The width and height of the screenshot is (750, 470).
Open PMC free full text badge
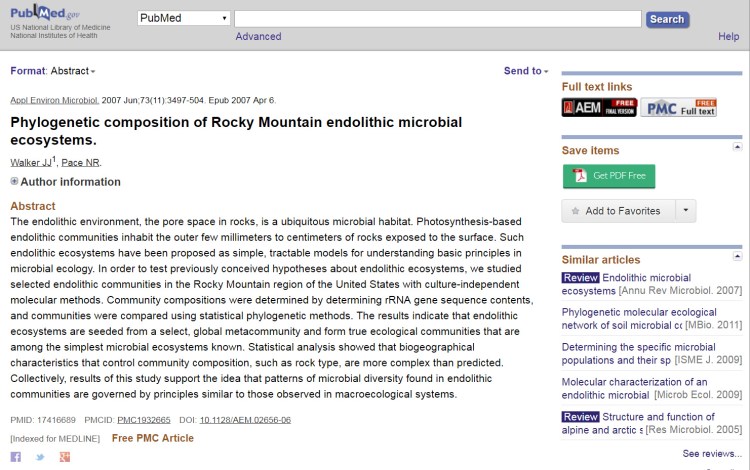click(679, 108)
